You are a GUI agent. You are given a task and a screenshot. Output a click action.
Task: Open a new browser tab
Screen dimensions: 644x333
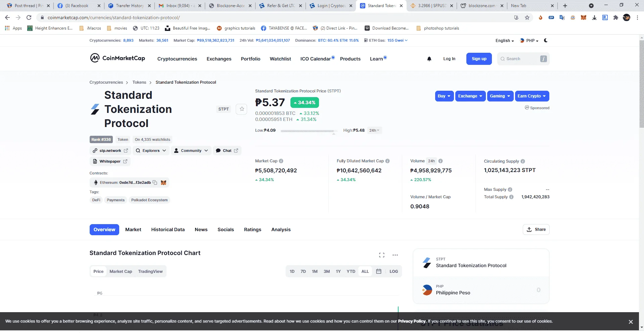coord(565,6)
